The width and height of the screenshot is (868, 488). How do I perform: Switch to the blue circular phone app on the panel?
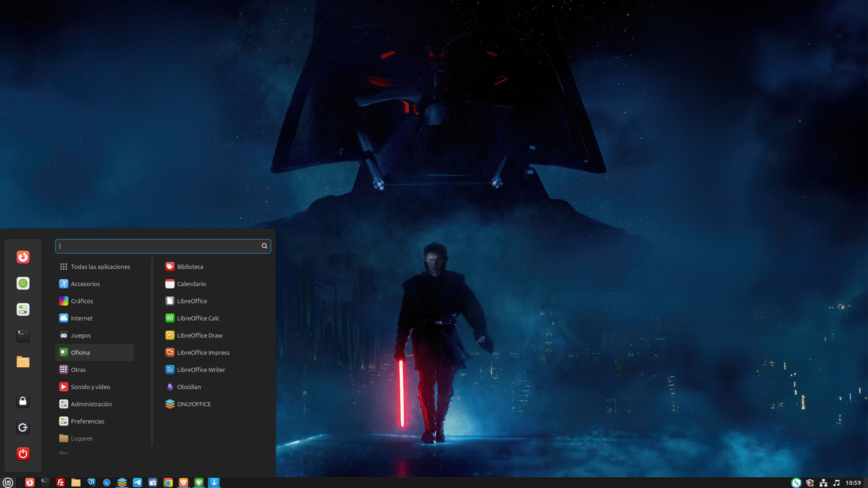pos(106,483)
